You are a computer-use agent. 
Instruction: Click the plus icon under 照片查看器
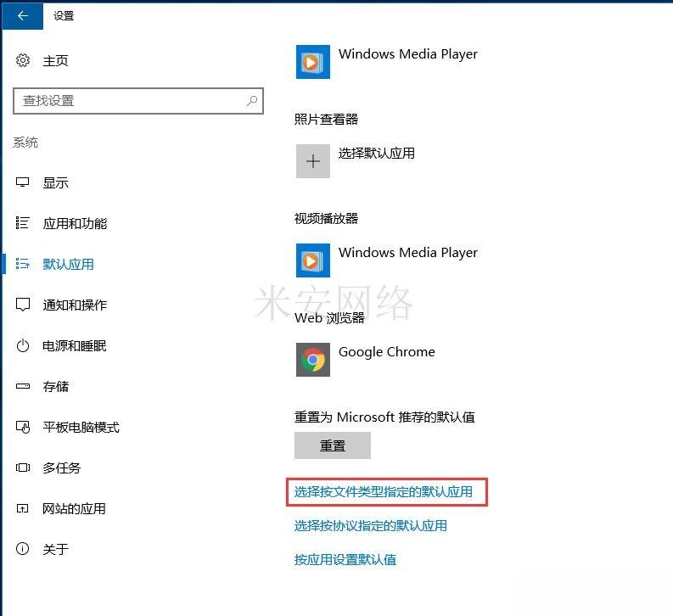pos(313,161)
